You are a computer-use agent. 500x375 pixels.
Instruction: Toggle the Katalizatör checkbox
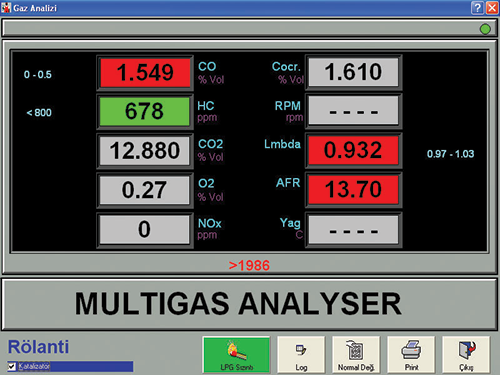point(12,366)
